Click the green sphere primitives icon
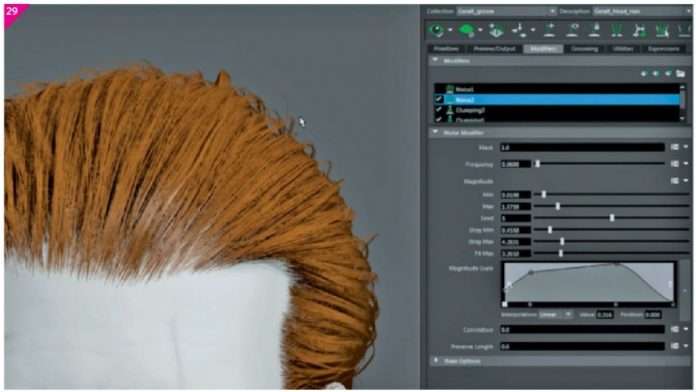The width and height of the screenshot is (696, 392). [x=466, y=30]
